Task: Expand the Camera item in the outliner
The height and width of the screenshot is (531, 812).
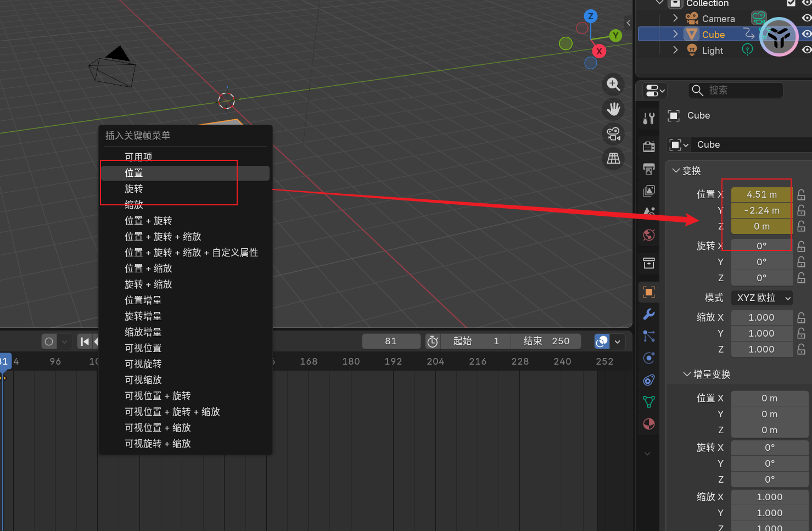Action: tap(675, 18)
